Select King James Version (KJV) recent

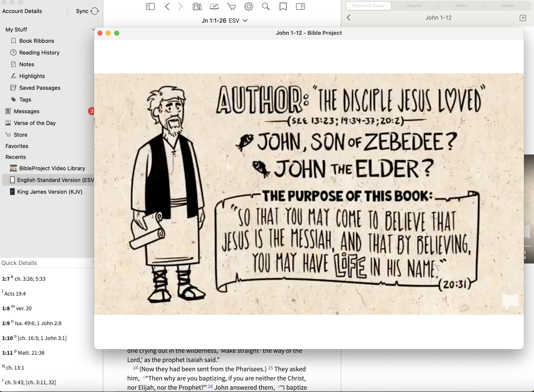tap(50, 192)
